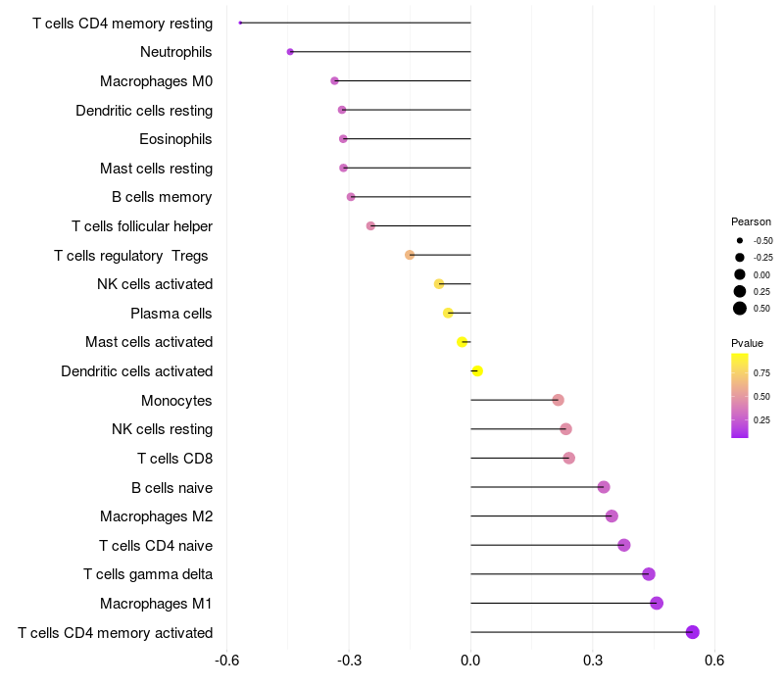784x686 pixels.
Task: Click the Pvalue color gradient bar
Action: (x=740, y=396)
